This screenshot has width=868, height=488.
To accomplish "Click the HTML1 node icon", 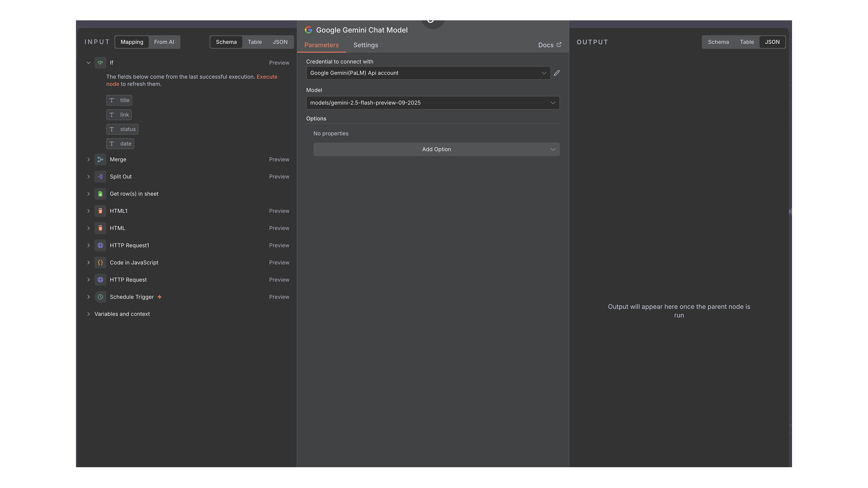I will click(x=100, y=211).
